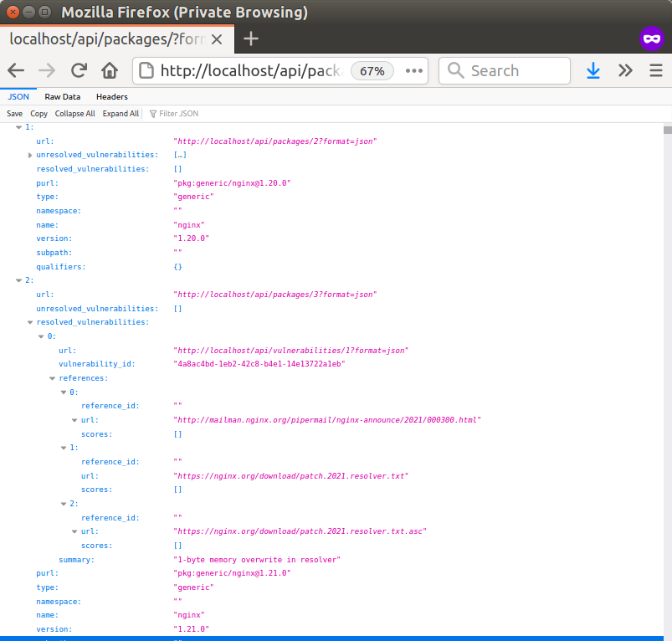This screenshot has height=641, width=672.
Task: Open the Firefox hamburger menu
Action: coord(656,70)
